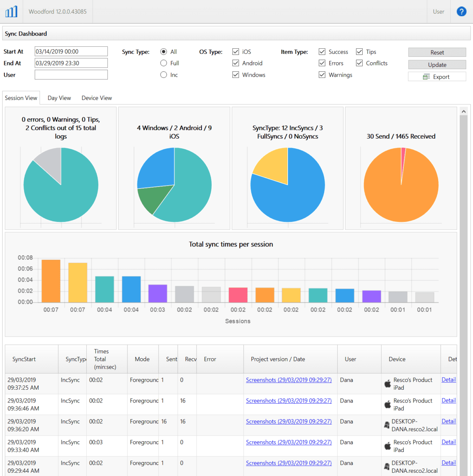Toggle the Conflicts checkbox off
Screen dimensions: 473x476
pos(359,63)
